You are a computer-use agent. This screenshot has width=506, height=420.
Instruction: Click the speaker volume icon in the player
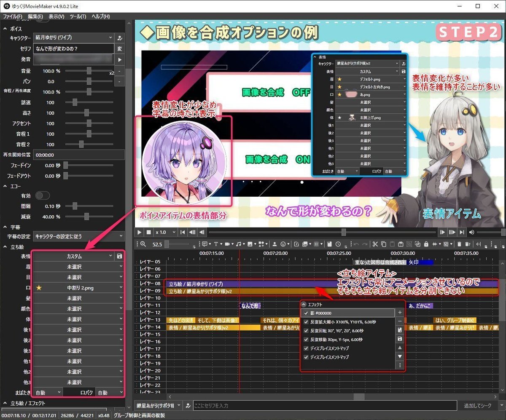pos(472,232)
